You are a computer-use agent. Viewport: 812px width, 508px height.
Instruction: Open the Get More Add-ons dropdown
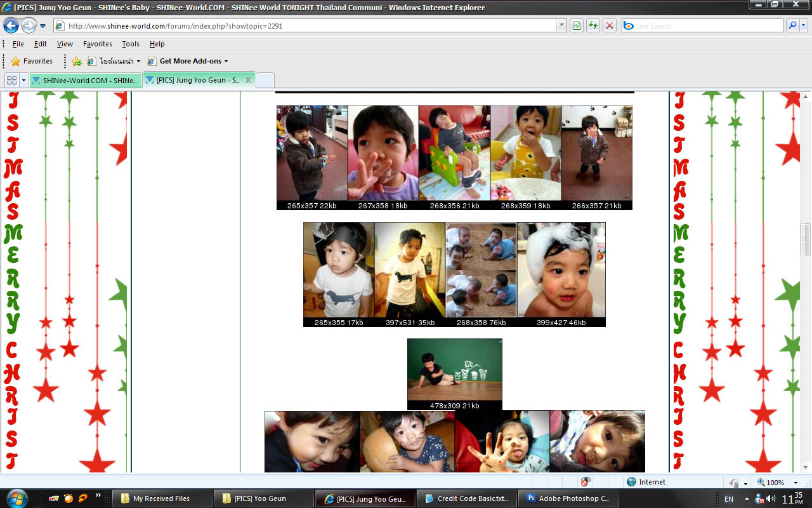click(188, 61)
